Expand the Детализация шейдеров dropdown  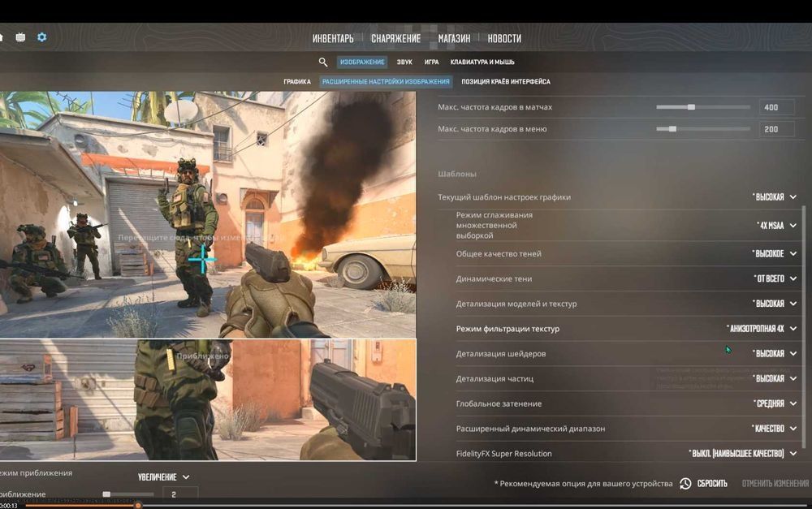(x=774, y=354)
